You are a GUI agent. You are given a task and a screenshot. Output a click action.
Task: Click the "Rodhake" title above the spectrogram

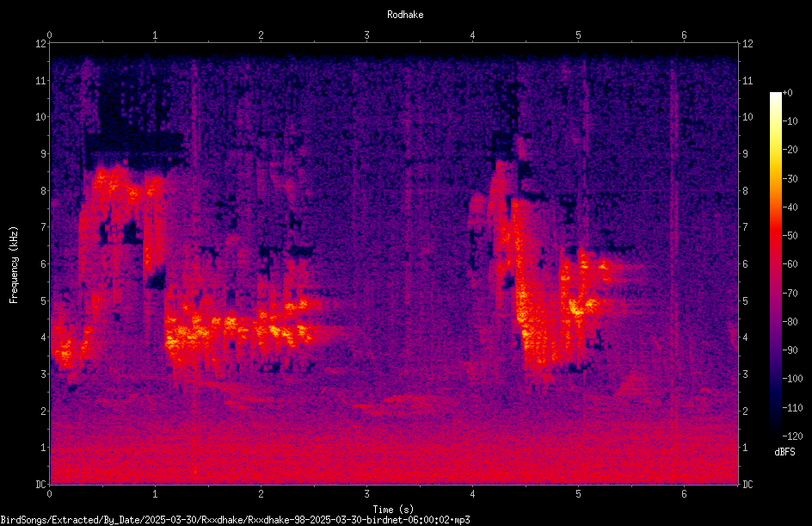[405, 15]
